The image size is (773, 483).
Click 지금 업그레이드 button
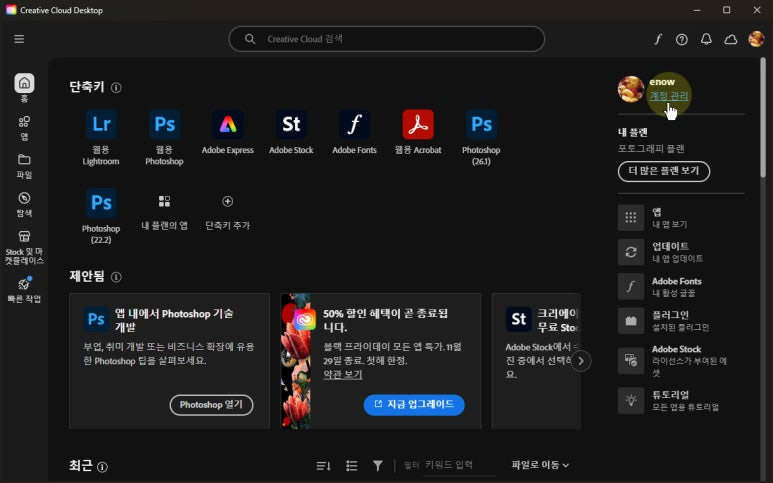pos(414,405)
